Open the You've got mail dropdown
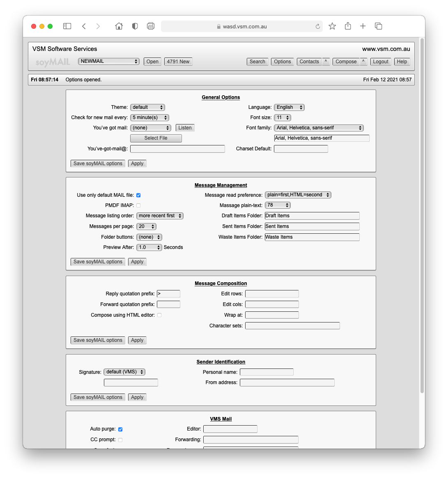This screenshot has height=479, width=448. tap(151, 128)
